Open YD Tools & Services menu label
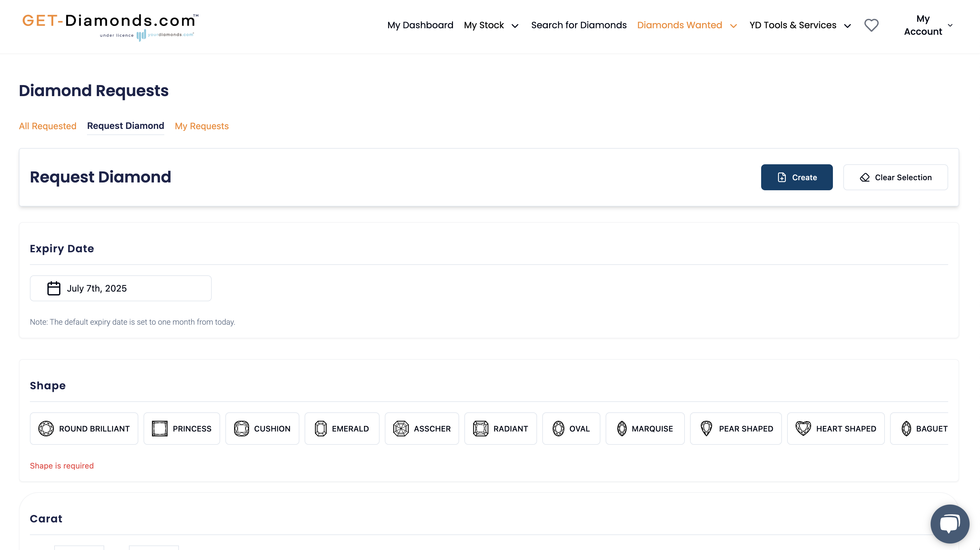The width and height of the screenshot is (980, 550). coord(793,25)
